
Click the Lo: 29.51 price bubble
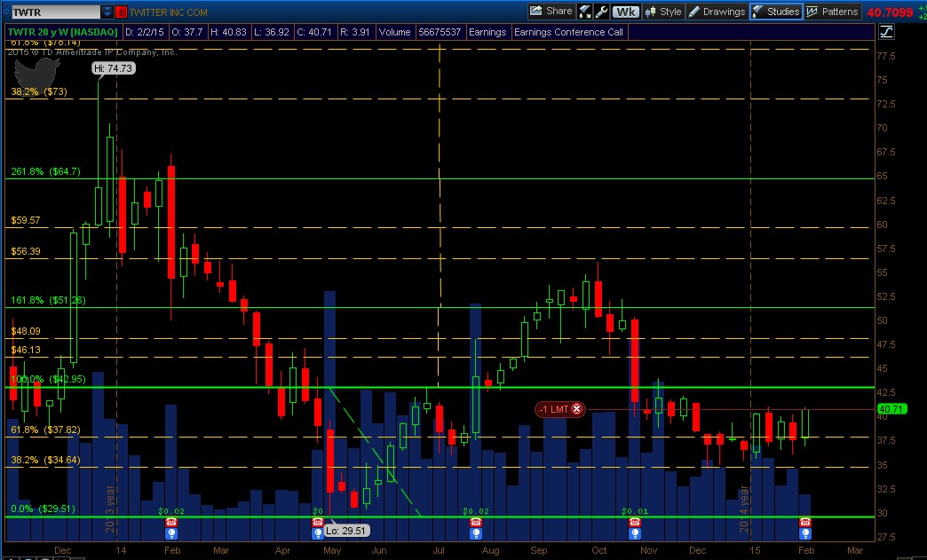346,531
